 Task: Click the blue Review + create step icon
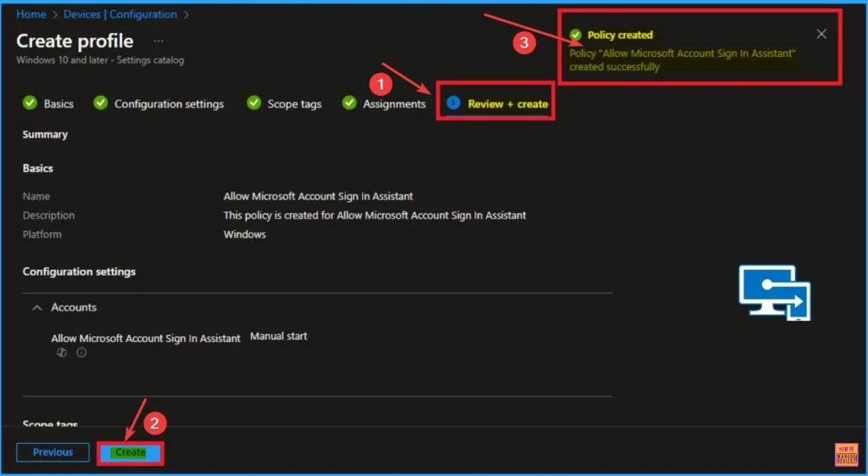pyautogui.click(x=453, y=103)
